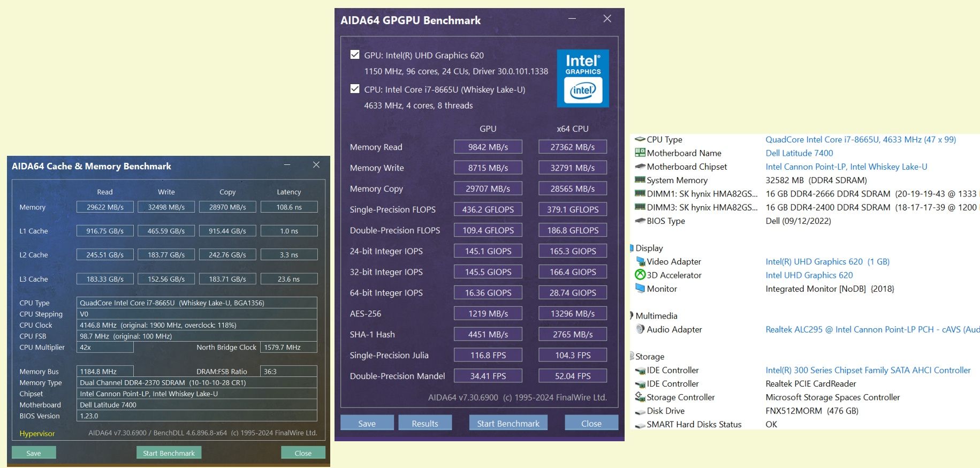Uncheck the CPU Intel Core i7-8665U checkbox

tap(354, 89)
